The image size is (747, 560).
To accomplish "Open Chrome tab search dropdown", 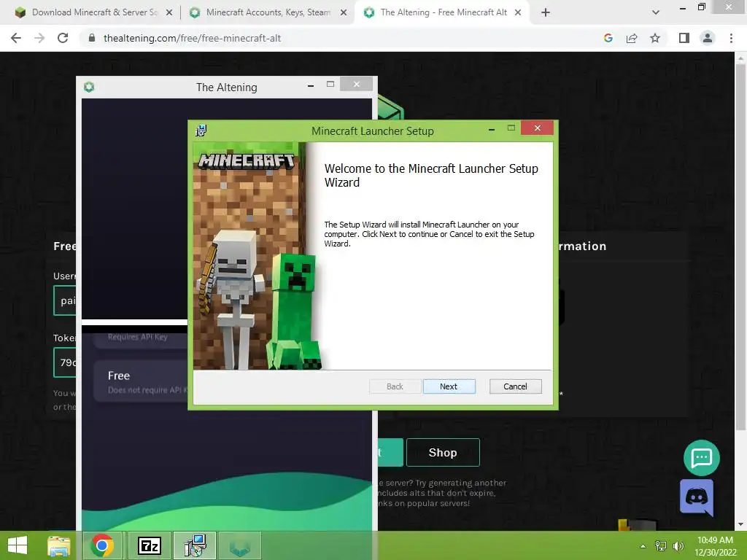I will (x=656, y=12).
